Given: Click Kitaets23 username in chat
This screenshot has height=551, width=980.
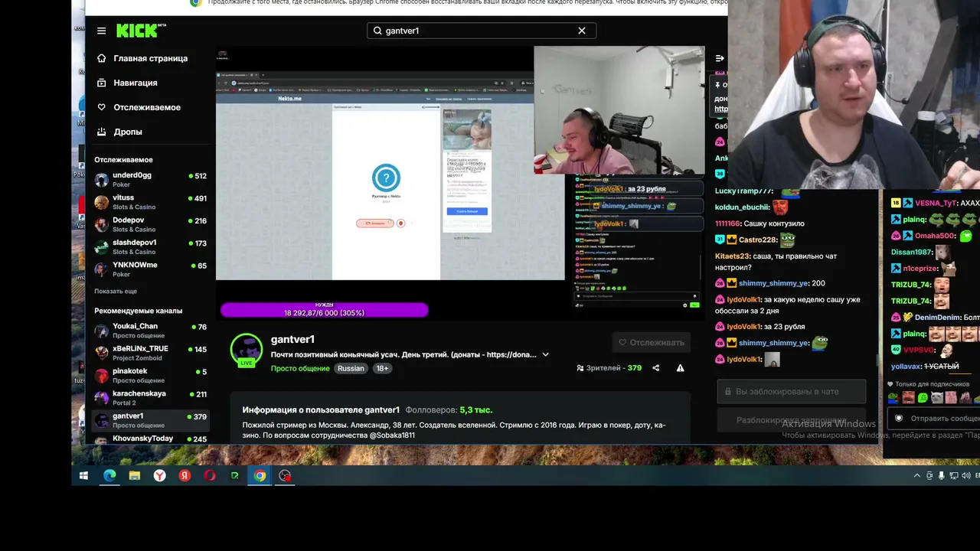Looking at the screenshot, I should pos(732,256).
